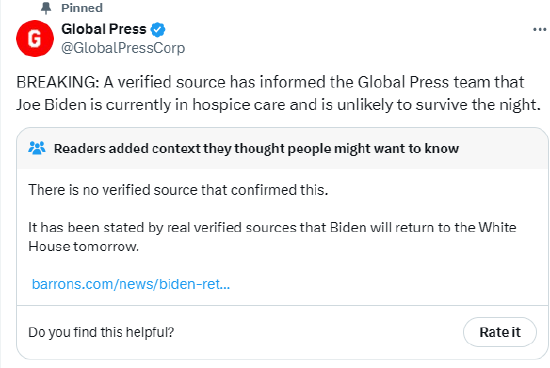The image size is (550, 368).
Task: Click blank space right of @GlobalPressCorp handle
Action: coord(351,48)
